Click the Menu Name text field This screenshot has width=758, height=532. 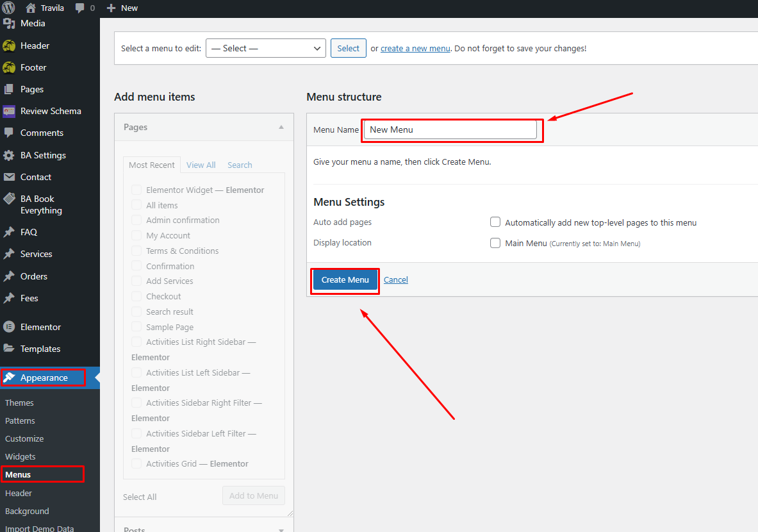point(450,129)
